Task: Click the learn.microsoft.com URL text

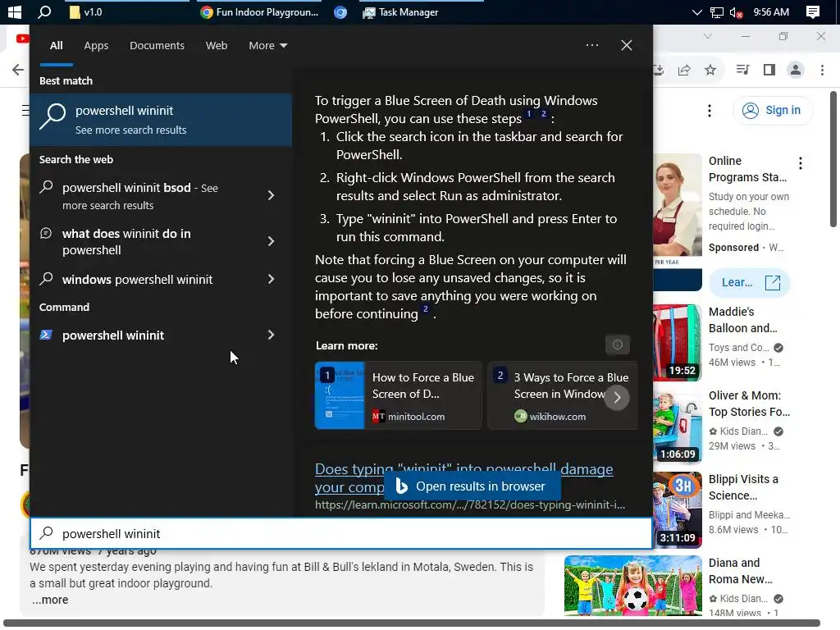Action: 470,505
